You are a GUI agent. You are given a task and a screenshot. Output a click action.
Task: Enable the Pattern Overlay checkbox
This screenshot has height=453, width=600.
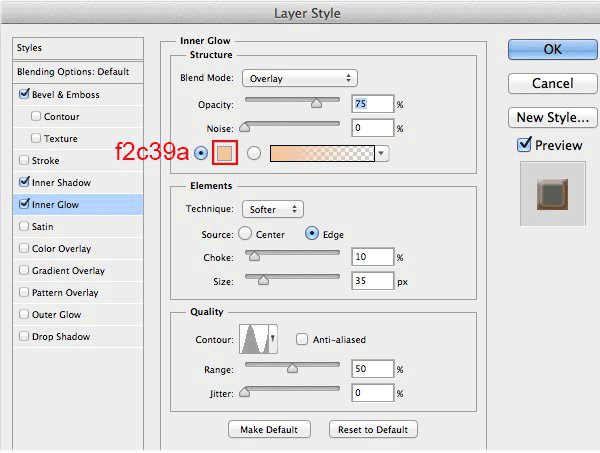24,292
